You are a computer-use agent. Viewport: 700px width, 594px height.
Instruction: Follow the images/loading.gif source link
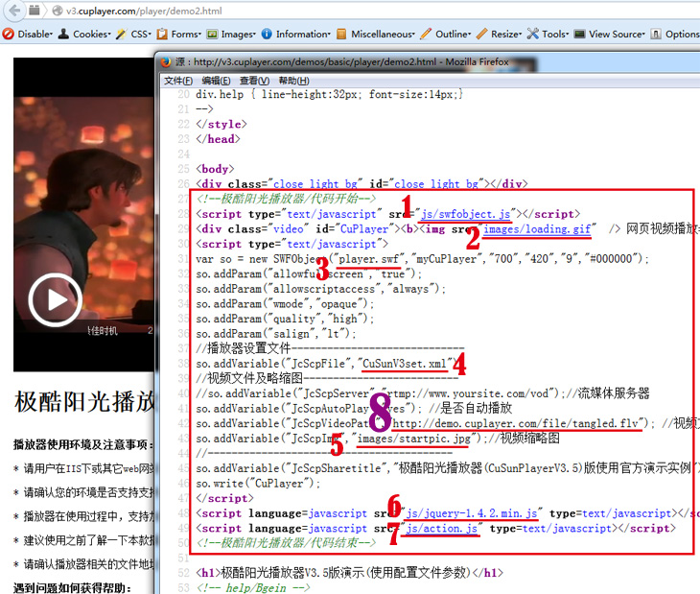pyautogui.click(x=537, y=229)
